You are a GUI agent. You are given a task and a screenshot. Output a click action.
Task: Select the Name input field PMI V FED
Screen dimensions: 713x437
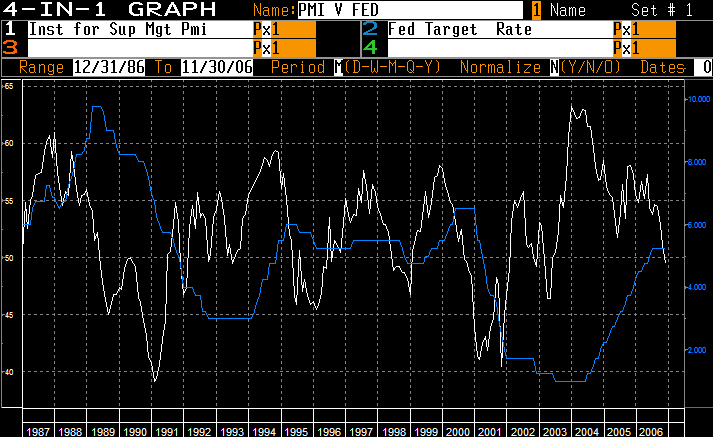coord(410,10)
